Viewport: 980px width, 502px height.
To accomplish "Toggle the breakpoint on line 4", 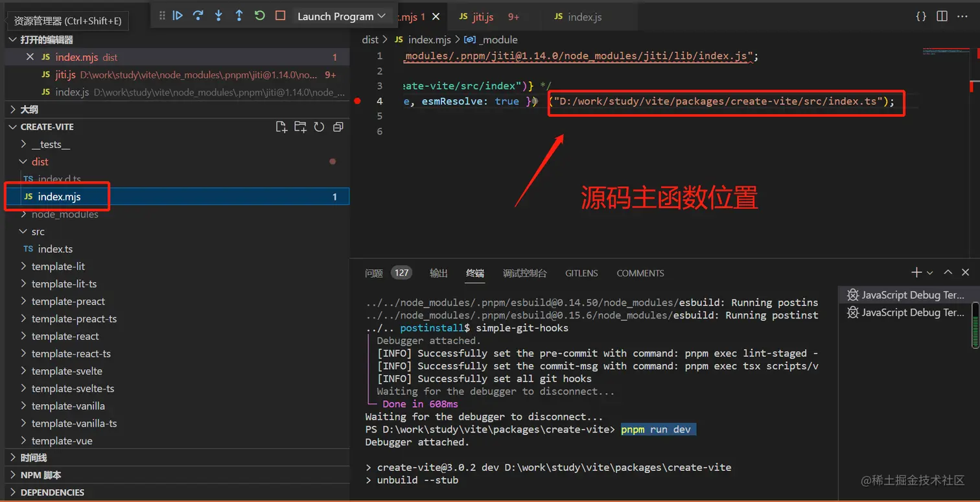I will click(358, 101).
